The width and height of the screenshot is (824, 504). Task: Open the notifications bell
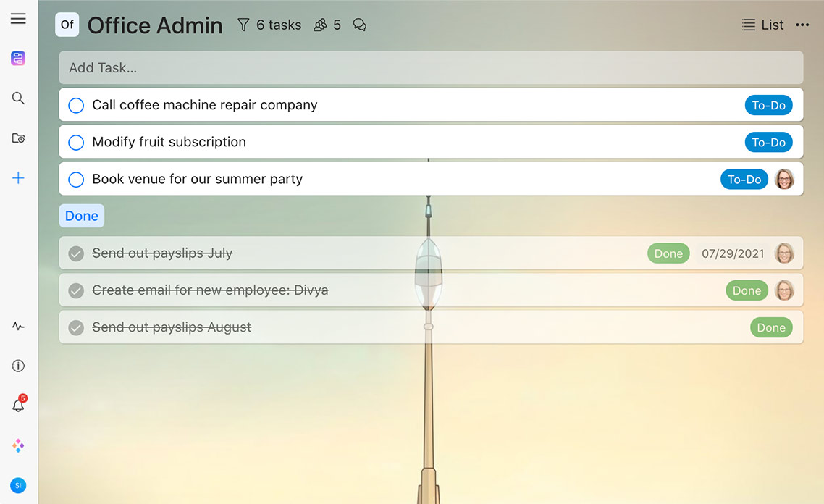coord(18,406)
